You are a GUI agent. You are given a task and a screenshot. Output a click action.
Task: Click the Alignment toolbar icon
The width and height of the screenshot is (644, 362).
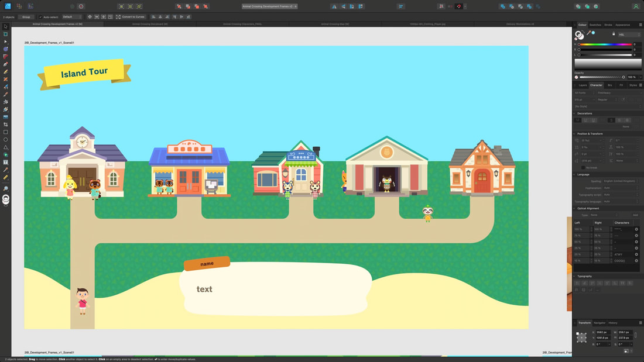coord(401,6)
